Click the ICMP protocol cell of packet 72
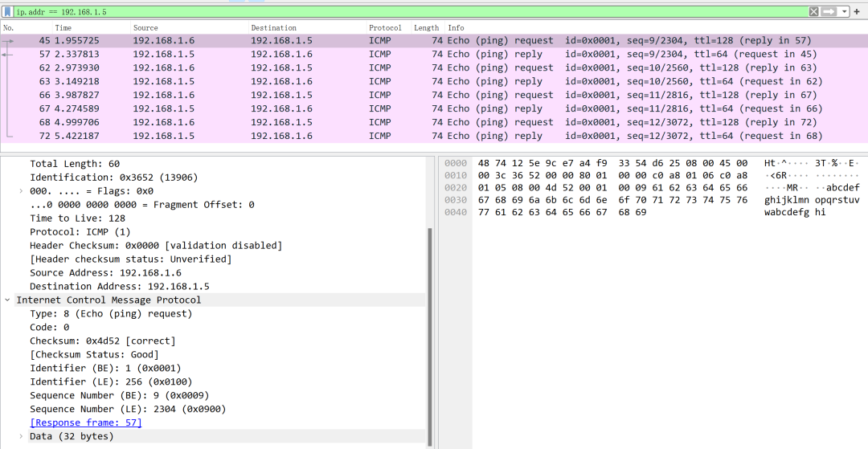 pyautogui.click(x=379, y=136)
